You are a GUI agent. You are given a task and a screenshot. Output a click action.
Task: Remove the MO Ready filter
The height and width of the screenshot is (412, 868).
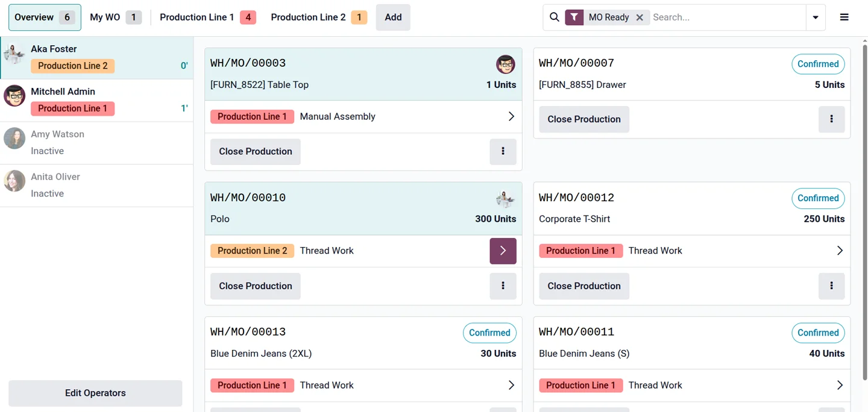[640, 17]
